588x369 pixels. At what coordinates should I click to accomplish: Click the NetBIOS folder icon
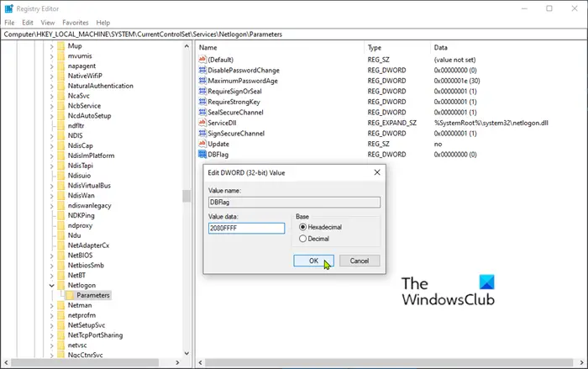(61, 256)
